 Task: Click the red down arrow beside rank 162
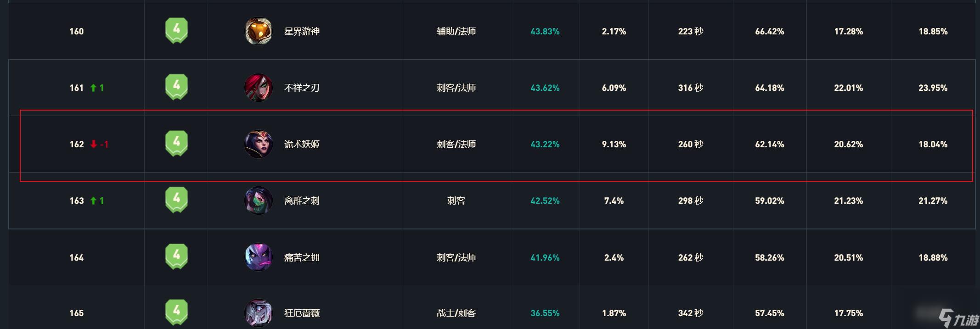tap(94, 144)
